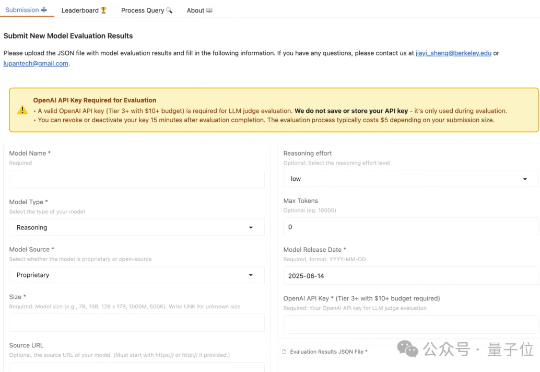Click the bold 'We do not save or store your API key' text

pyautogui.click(x=351, y=111)
